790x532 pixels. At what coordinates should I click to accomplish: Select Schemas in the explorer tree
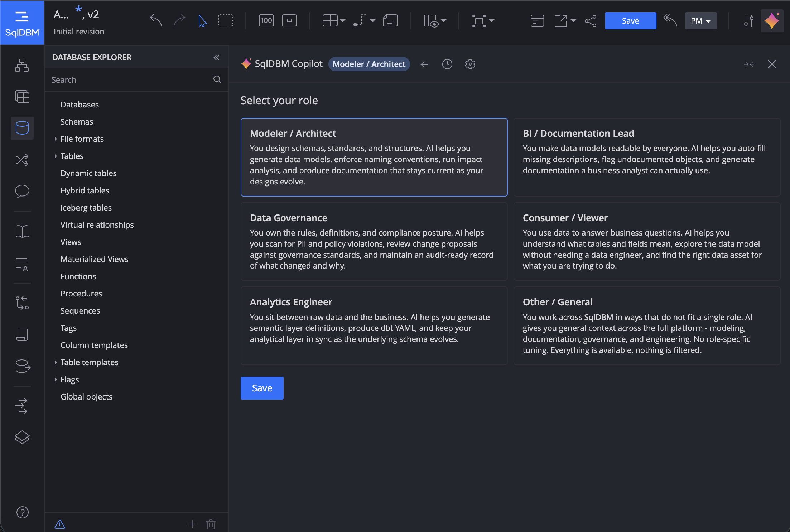pos(77,122)
